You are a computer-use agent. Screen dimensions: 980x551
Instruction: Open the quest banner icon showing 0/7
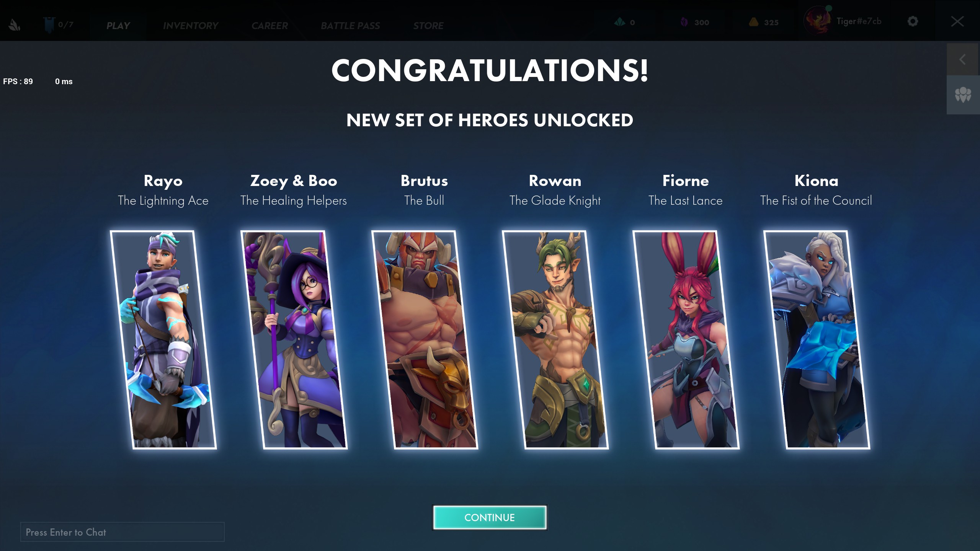[49, 25]
